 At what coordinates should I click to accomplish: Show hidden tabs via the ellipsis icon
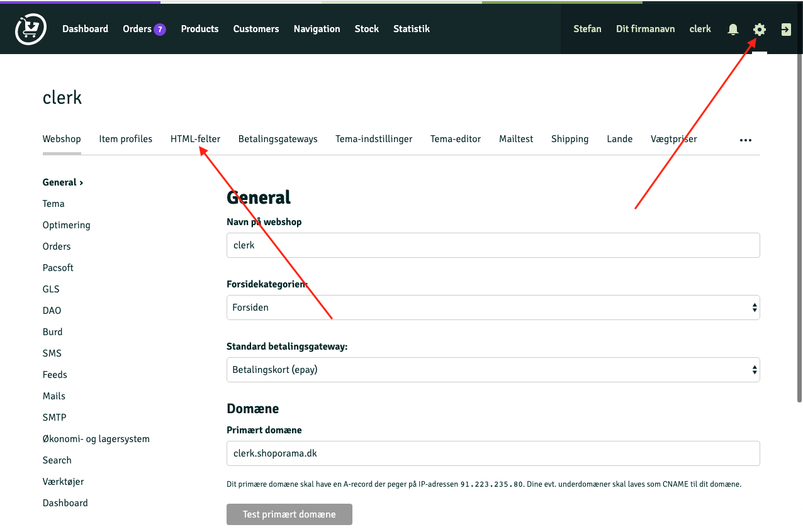tap(745, 140)
